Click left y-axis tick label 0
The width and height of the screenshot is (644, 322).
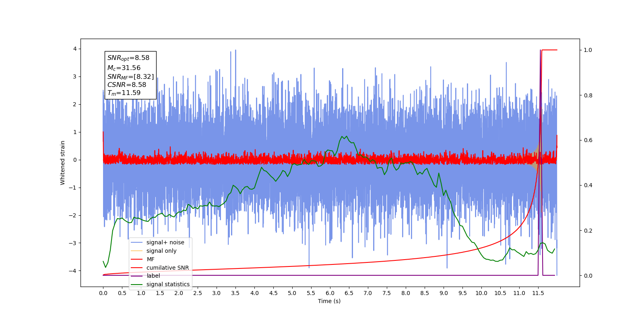pos(75,160)
